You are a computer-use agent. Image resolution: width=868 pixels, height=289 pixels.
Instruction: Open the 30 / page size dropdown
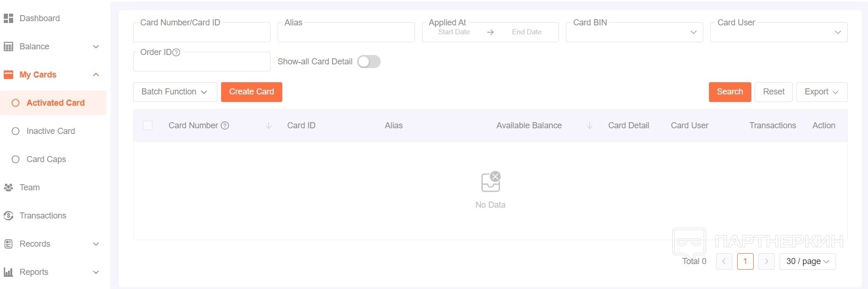click(x=807, y=261)
